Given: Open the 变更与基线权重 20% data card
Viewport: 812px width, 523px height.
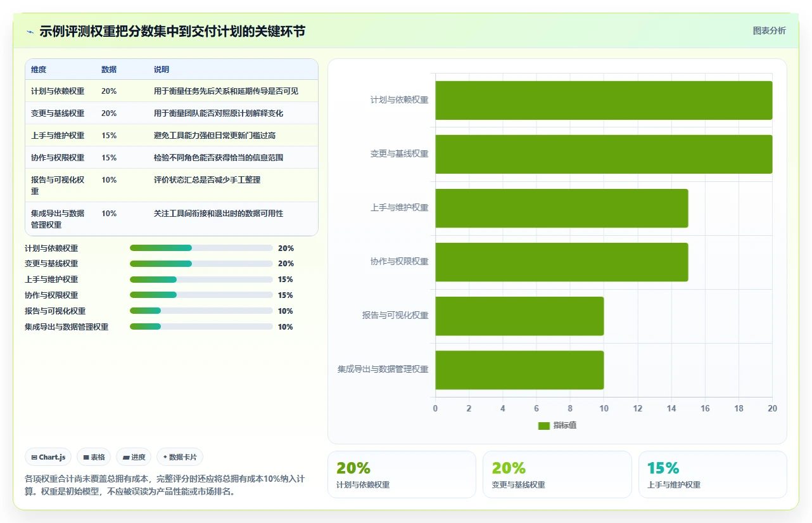Looking at the screenshot, I should (557, 474).
